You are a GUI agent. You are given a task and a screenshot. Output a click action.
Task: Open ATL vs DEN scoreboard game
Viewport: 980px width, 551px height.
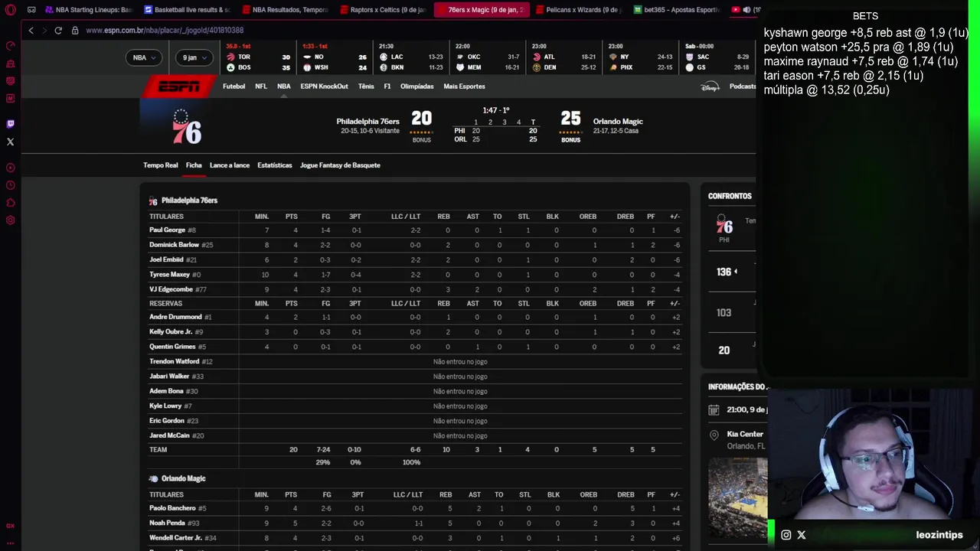pyautogui.click(x=563, y=57)
